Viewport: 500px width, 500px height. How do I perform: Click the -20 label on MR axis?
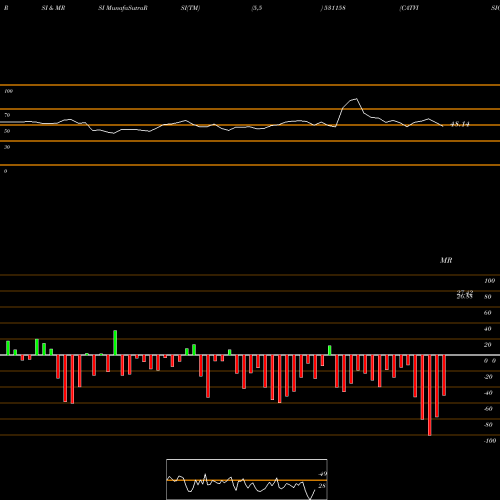pos(488,377)
